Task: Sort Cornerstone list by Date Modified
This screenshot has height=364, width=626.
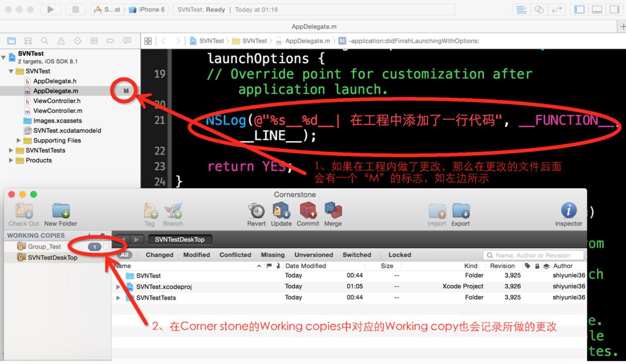Action: pos(305,266)
